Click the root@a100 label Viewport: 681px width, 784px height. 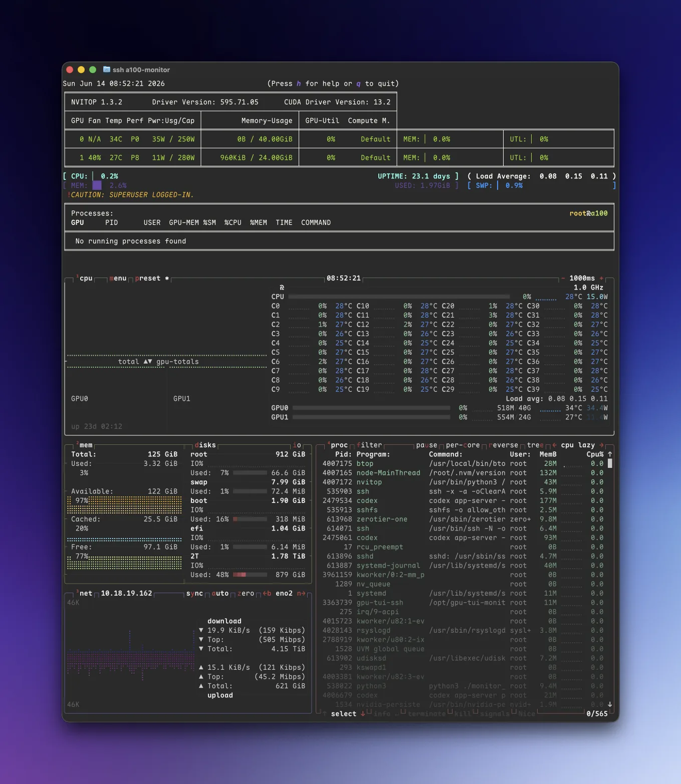tap(588, 213)
